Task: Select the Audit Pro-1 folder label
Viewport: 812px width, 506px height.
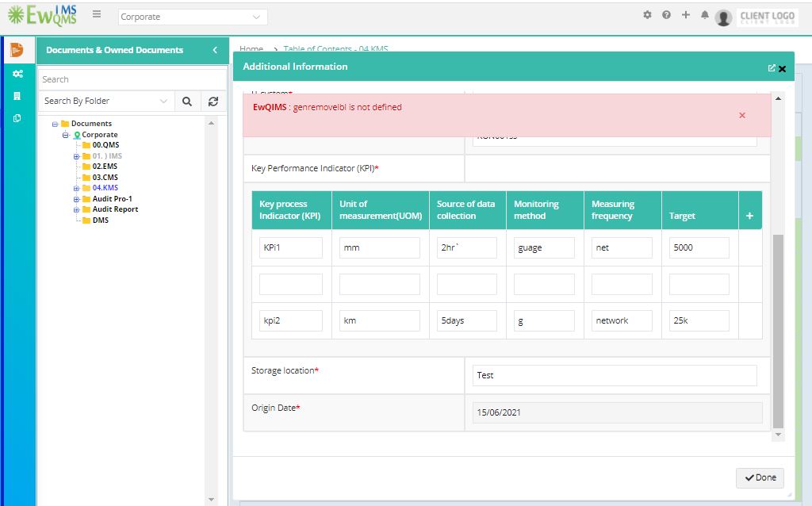Action: click(112, 199)
